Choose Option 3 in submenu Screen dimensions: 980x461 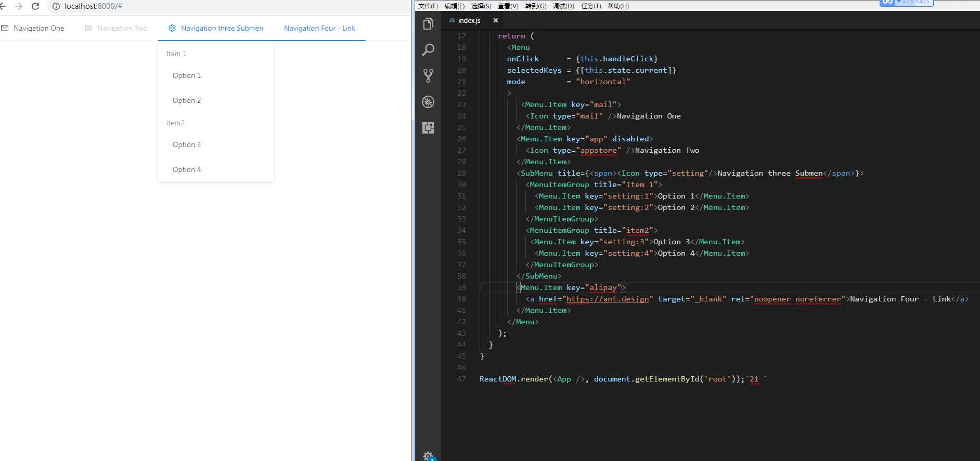pos(187,144)
